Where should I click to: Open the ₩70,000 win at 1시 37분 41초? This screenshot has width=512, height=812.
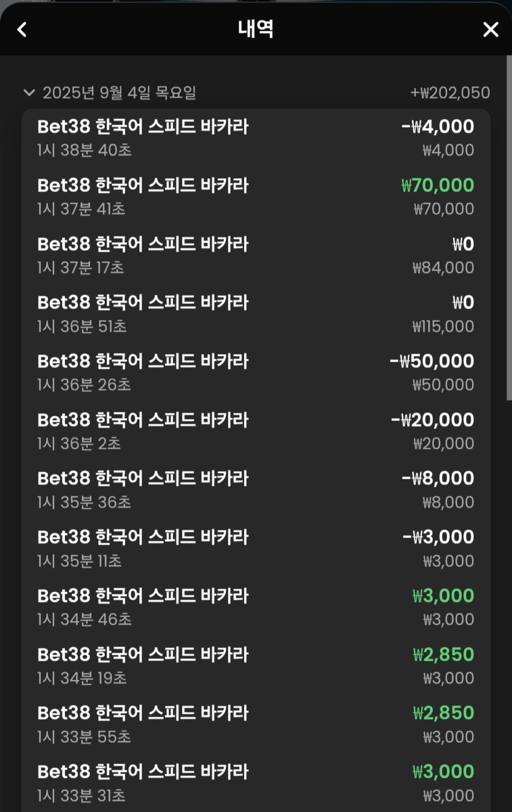pyautogui.click(x=255, y=197)
